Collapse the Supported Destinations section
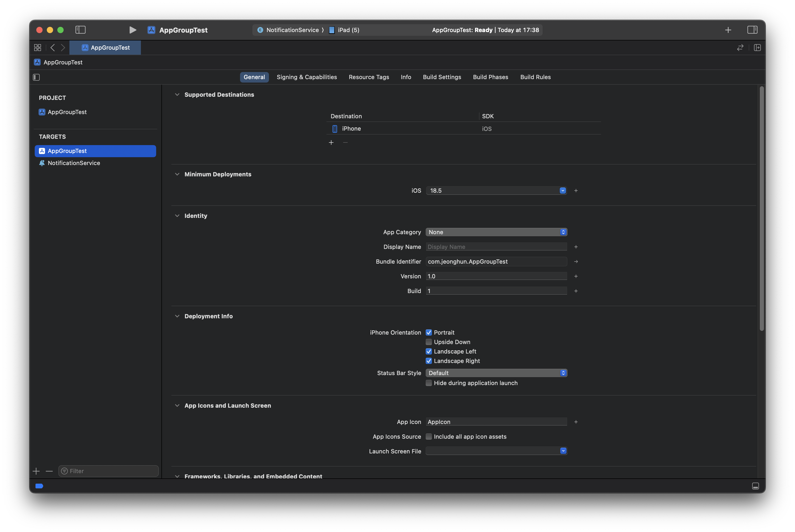The image size is (795, 532). pos(177,95)
